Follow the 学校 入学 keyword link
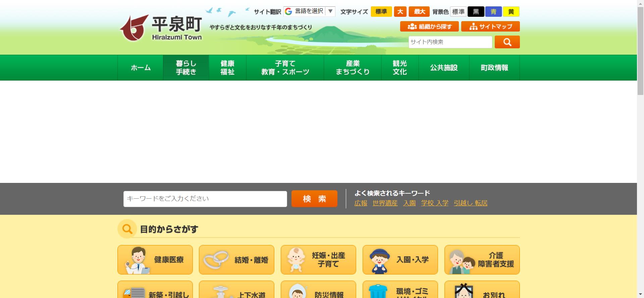 (x=435, y=203)
